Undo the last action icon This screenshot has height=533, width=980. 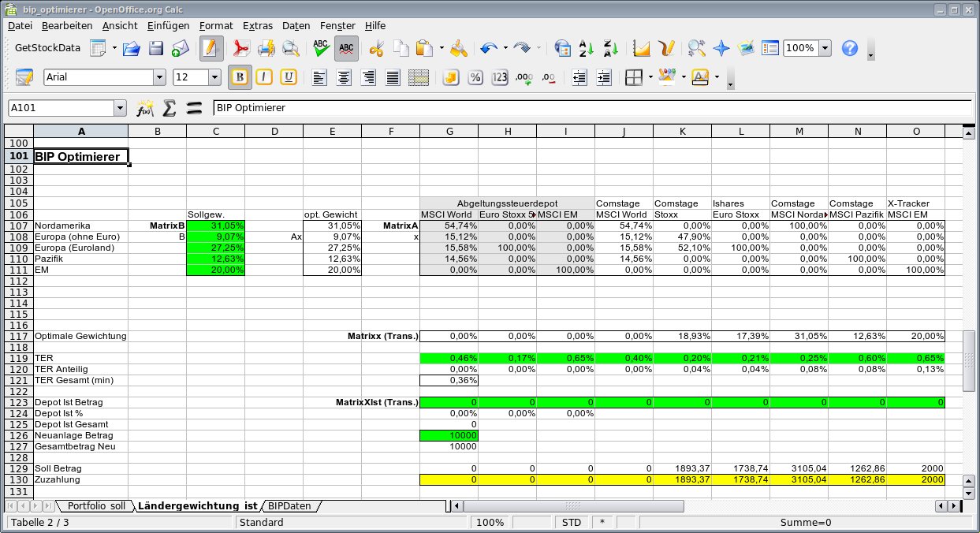(x=489, y=48)
